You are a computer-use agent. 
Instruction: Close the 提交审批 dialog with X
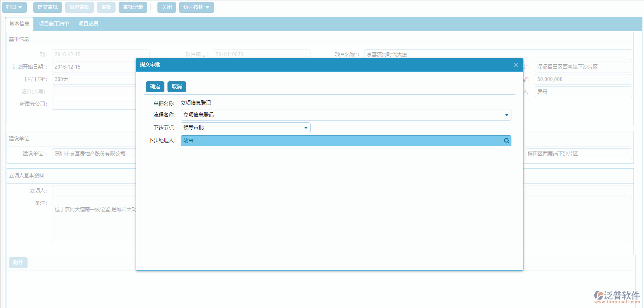(x=516, y=65)
